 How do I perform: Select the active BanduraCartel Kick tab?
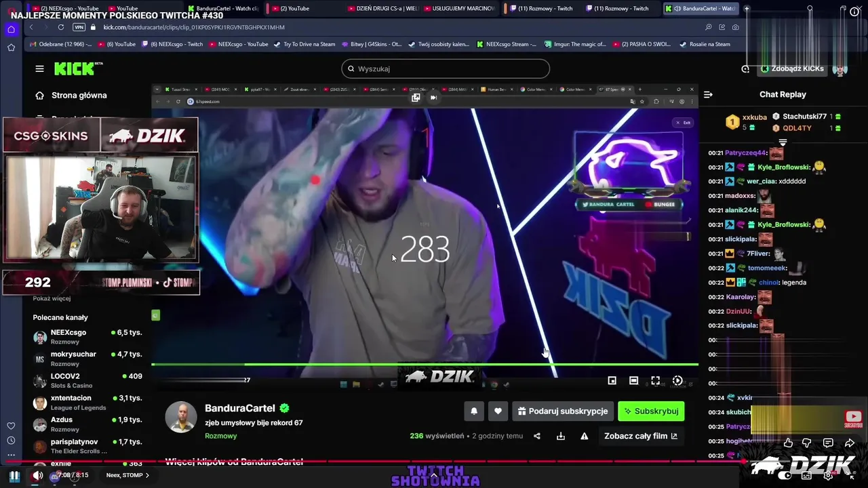[x=700, y=9]
